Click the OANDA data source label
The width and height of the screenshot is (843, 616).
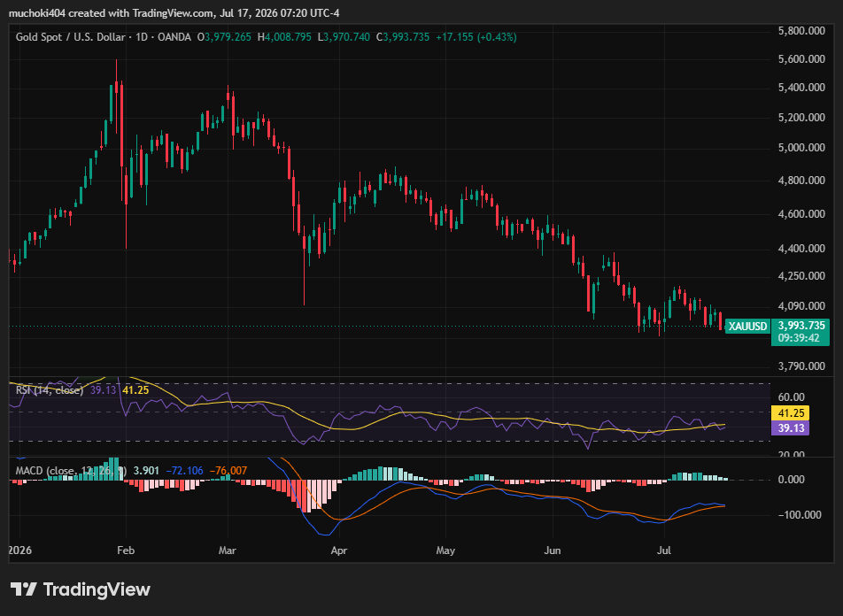174,37
